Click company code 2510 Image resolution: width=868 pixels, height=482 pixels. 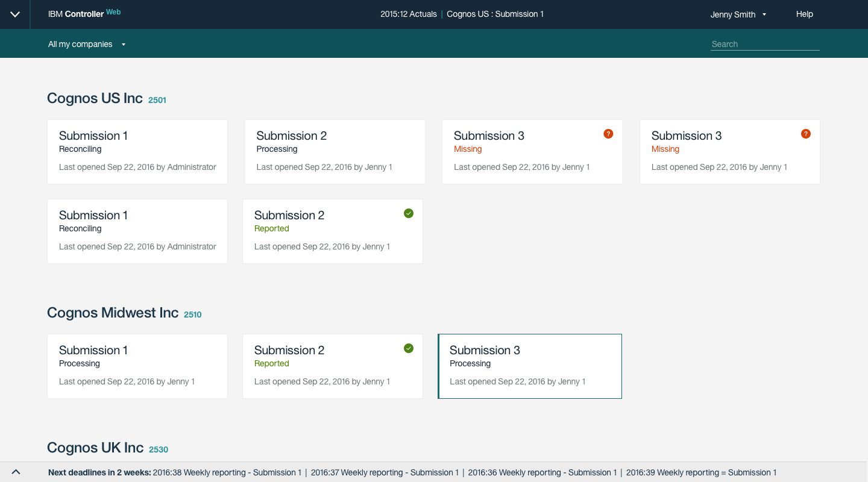coord(193,315)
